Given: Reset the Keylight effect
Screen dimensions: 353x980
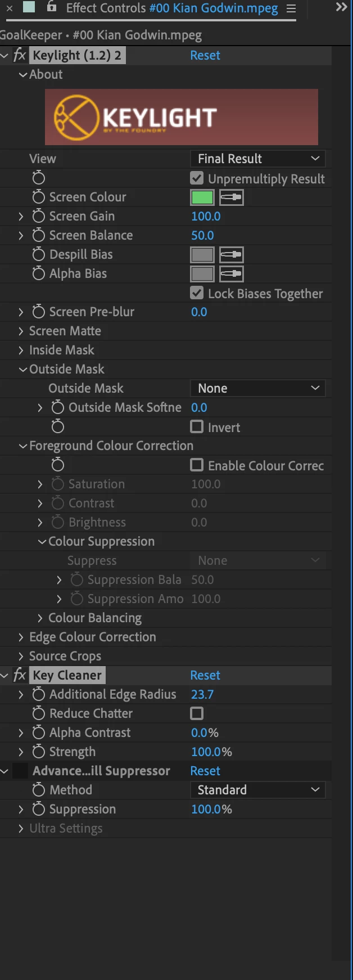Looking at the screenshot, I should 205,55.
